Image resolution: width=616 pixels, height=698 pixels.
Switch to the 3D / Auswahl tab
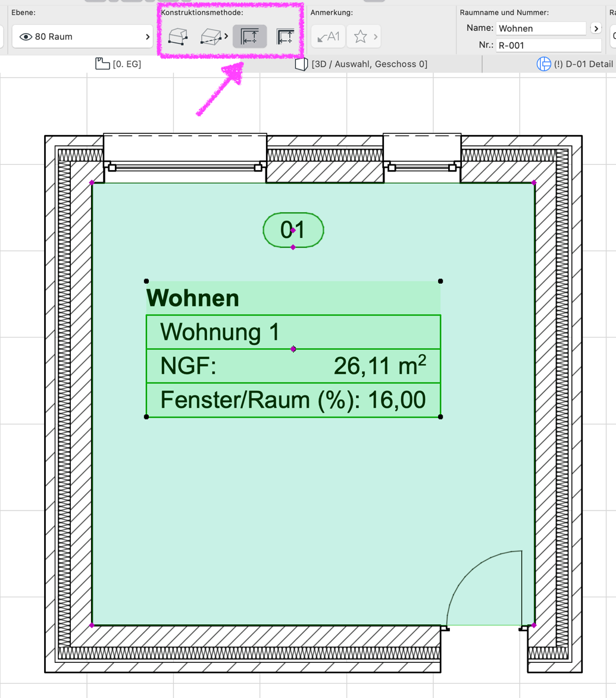[x=361, y=64]
